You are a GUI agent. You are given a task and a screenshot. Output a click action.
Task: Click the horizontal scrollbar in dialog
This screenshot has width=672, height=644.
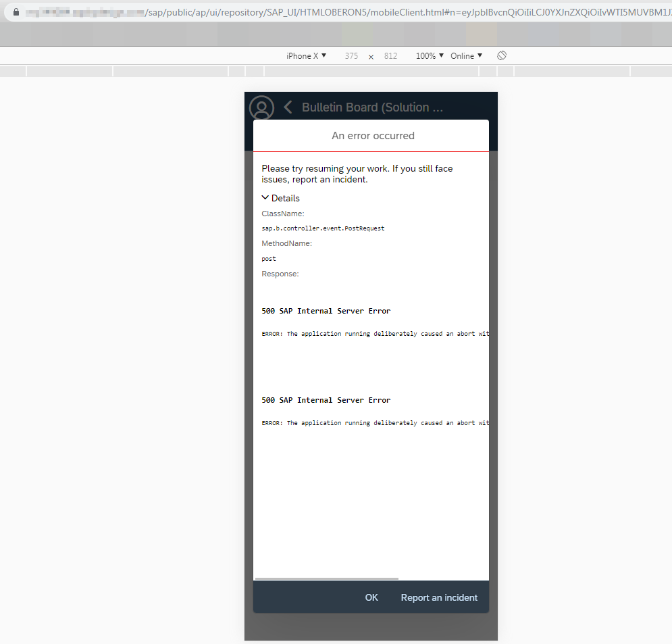pyautogui.click(x=327, y=578)
